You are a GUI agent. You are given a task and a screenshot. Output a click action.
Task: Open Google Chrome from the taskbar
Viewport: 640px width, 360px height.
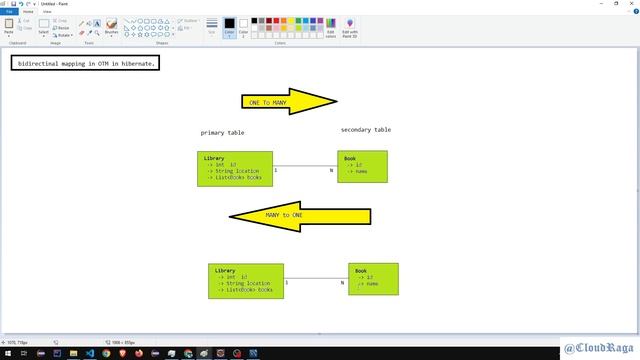[x=106, y=353]
